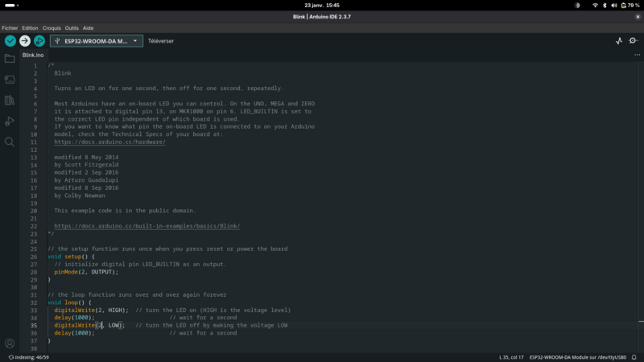Click the delay(1000) on line 36

(74, 333)
